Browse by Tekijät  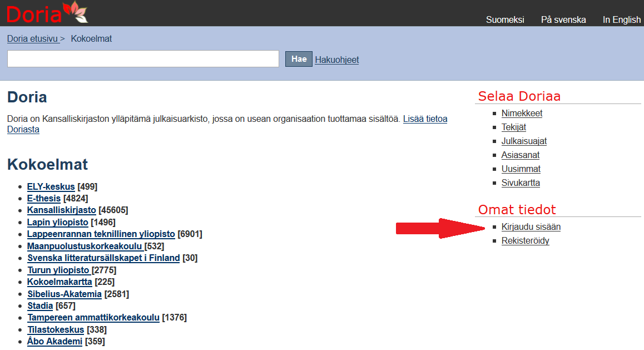point(513,127)
